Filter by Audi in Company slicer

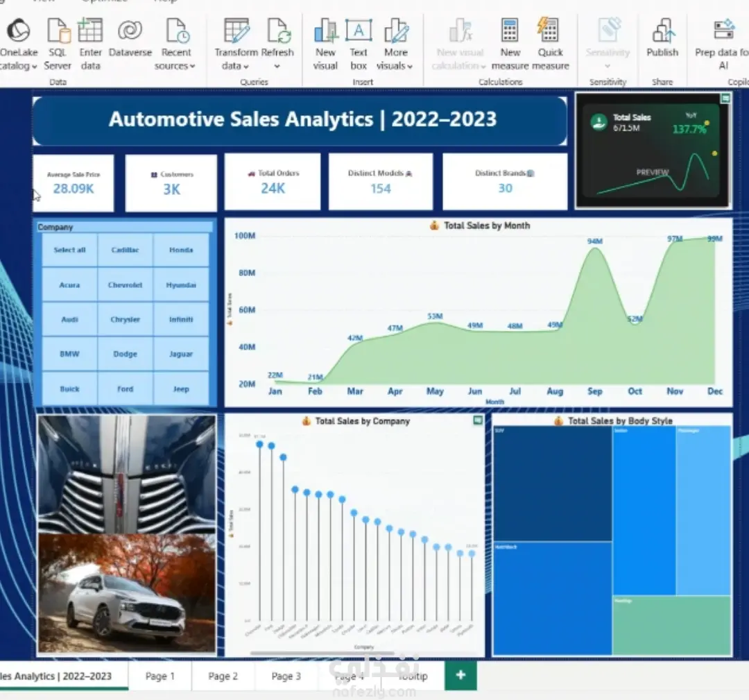pyautogui.click(x=70, y=319)
